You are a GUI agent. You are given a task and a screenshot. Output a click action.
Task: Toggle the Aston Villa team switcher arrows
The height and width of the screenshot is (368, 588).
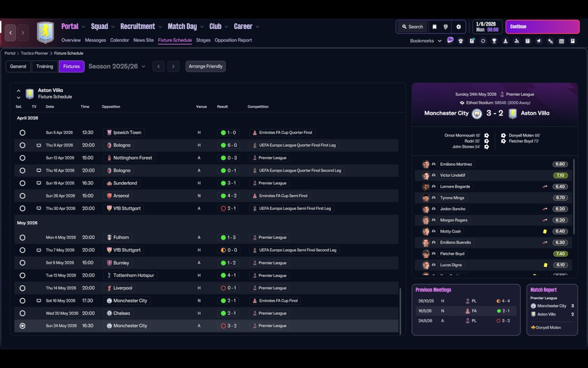(18, 94)
